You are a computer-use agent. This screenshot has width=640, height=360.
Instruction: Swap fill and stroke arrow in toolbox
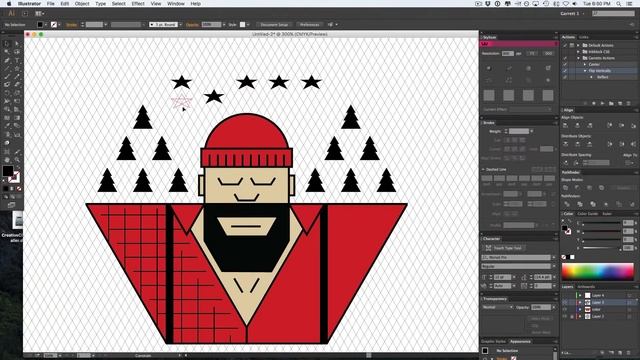pyautogui.click(x=18, y=167)
